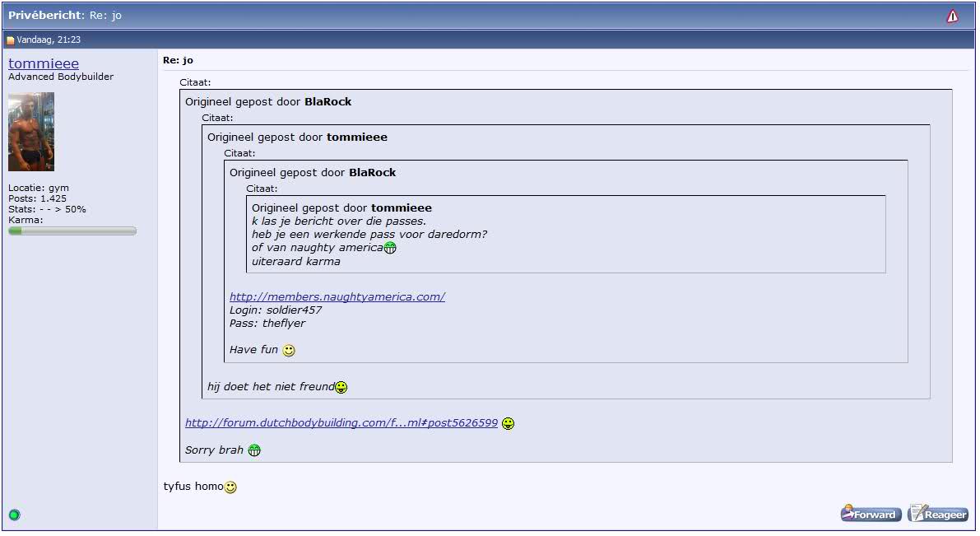This screenshot has height=536, width=980.
Task: Click the "Vandaag, 21:23" timestamp
Action: [x=49, y=40]
